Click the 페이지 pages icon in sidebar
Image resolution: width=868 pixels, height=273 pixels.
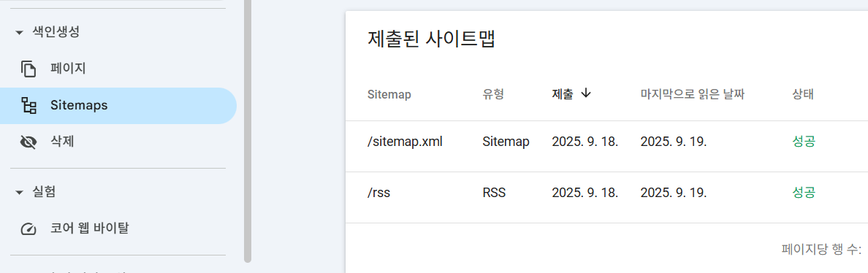pos(28,69)
